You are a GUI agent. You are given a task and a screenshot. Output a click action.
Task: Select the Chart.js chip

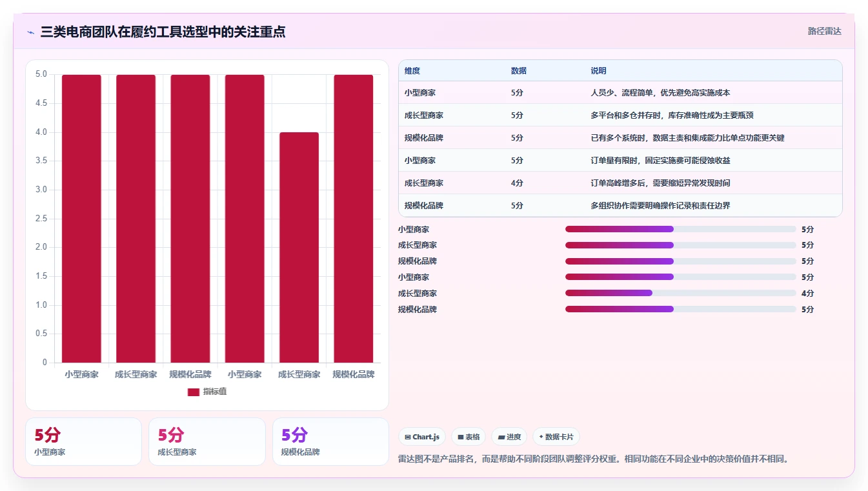click(422, 437)
